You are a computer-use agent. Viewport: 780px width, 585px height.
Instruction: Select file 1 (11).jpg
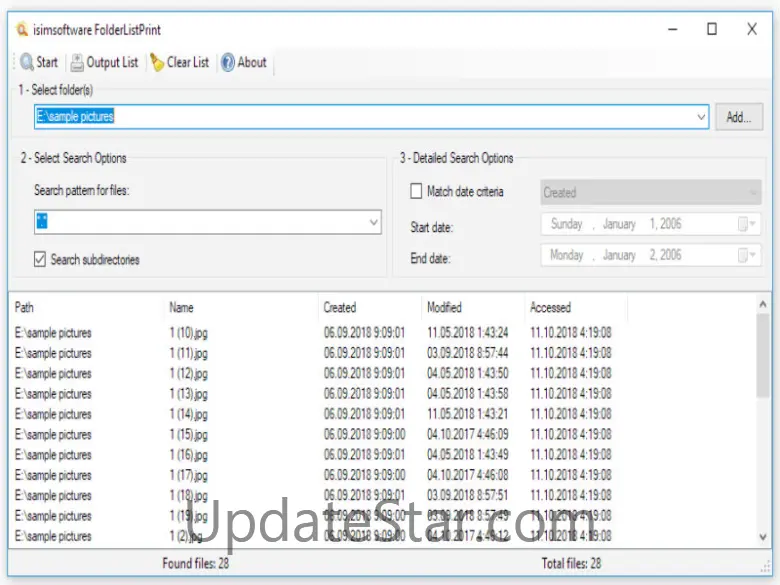coord(189,353)
